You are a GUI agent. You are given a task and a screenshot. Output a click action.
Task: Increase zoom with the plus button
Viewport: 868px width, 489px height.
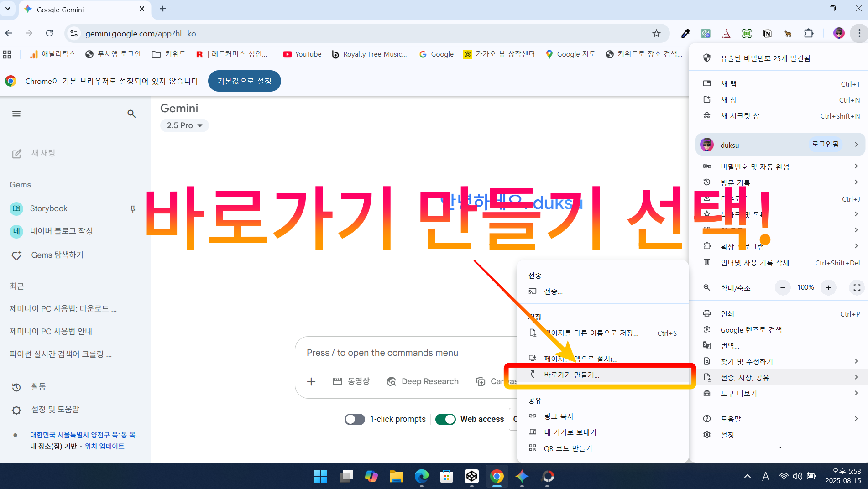(x=828, y=287)
